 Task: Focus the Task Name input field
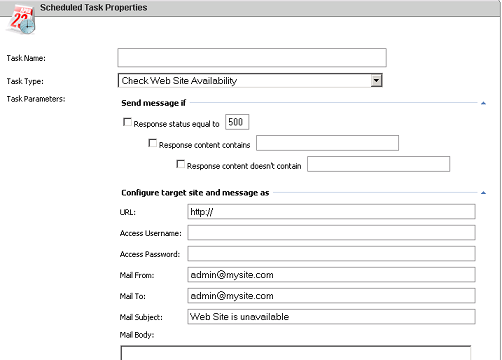pyautogui.click(x=252, y=58)
